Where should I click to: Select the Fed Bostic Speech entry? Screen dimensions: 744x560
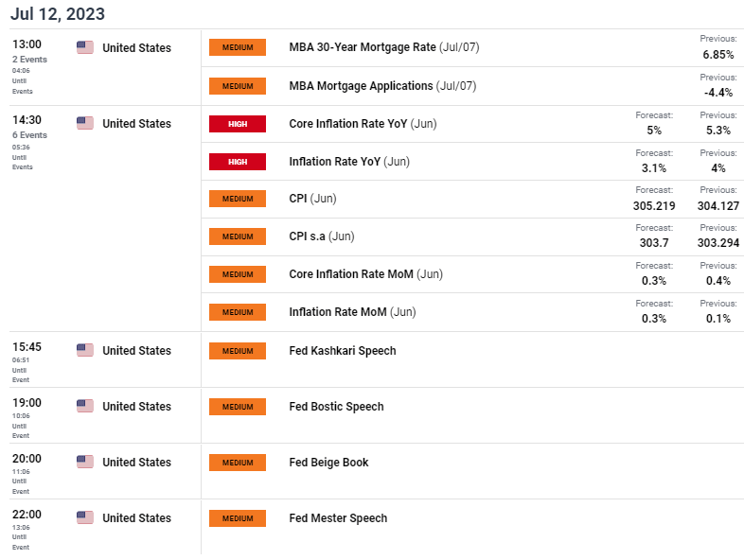tap(336, 407)
